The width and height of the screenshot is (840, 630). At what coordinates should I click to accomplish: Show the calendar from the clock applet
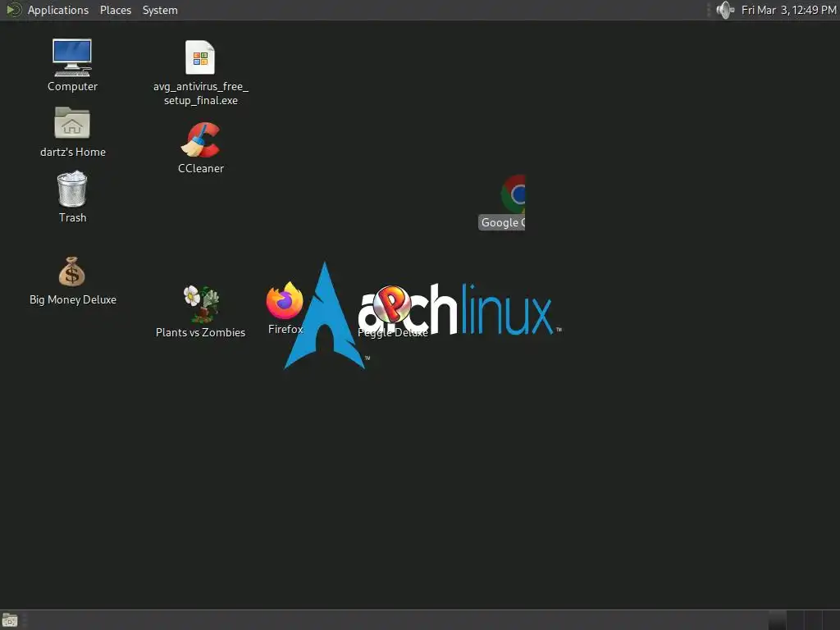click(x=788, y=10)
